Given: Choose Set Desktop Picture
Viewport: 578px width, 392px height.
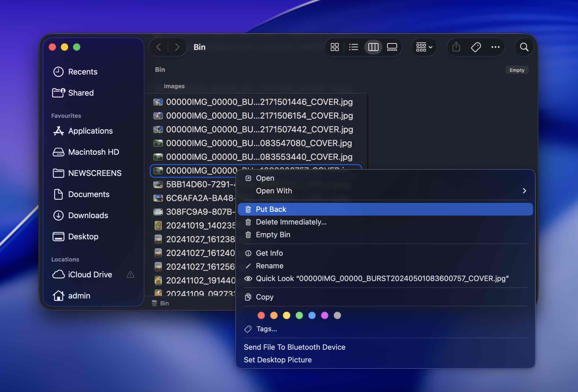Looking at the screenshot, I should [385, 360].
